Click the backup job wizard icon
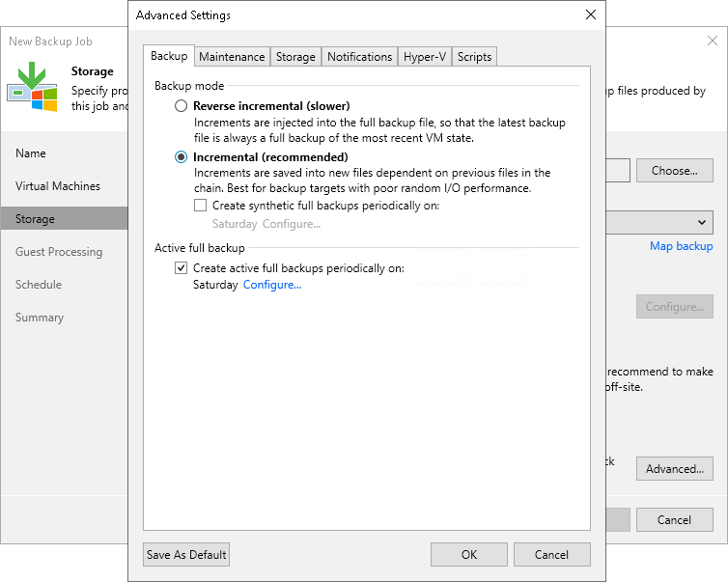The image size is (728, 582). pos(32,86)
